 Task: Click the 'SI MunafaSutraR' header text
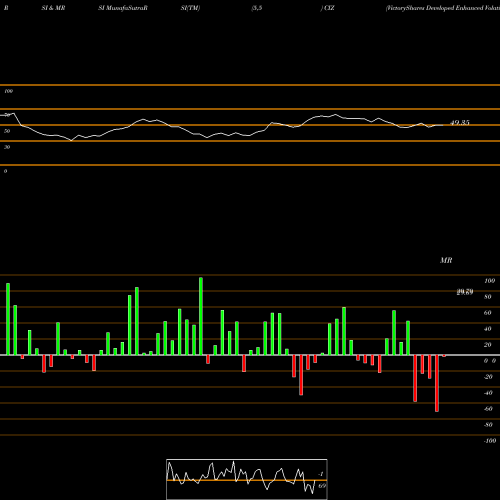[x=123, y=8]
